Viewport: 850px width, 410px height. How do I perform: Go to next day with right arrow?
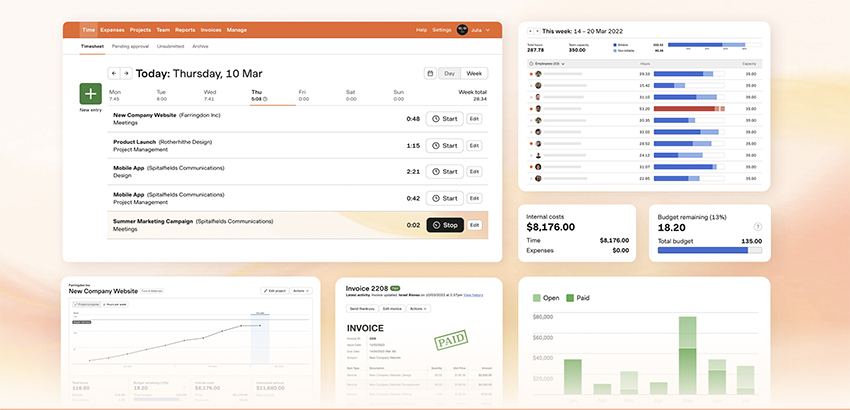pyautogui.click(x=126, y=73)
